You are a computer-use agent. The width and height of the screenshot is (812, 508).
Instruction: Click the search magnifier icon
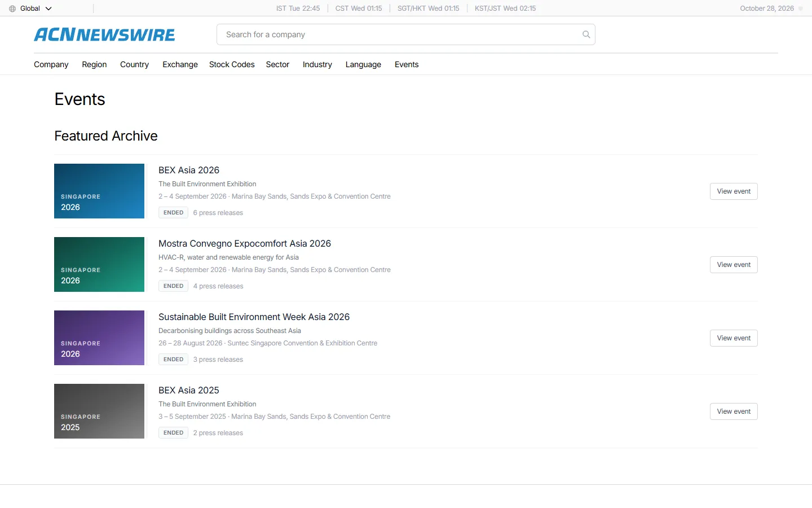pyautogui.click(x=586, y=34)
